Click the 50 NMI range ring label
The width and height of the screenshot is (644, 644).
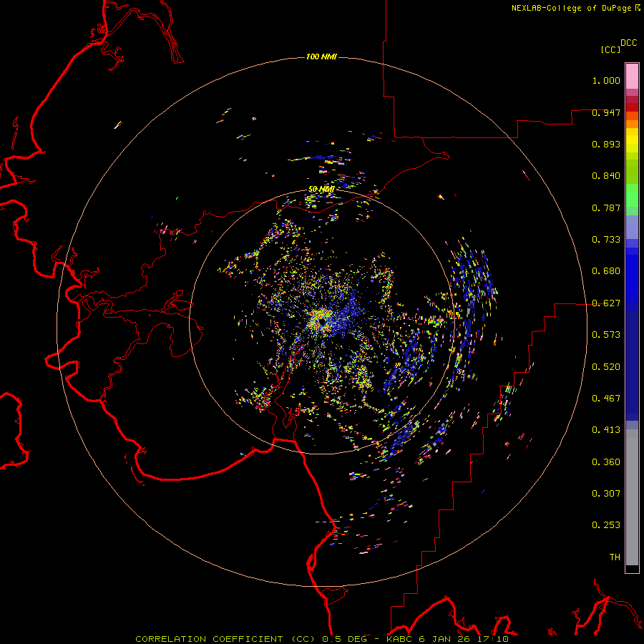321,189
